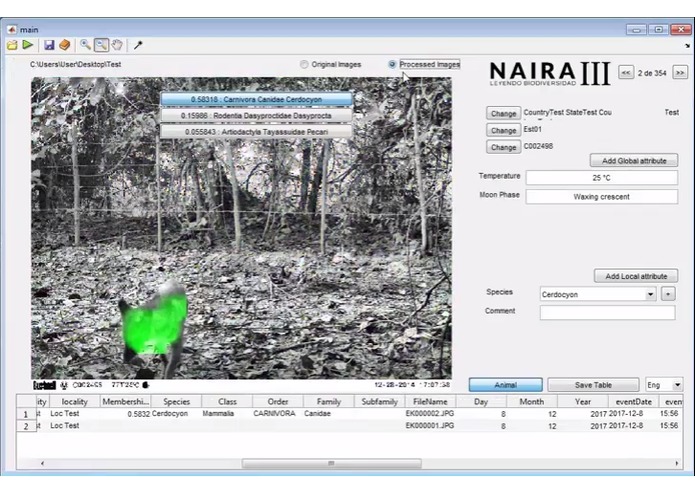Go to next image with >> button
The image size is (695, 494).
680,73
